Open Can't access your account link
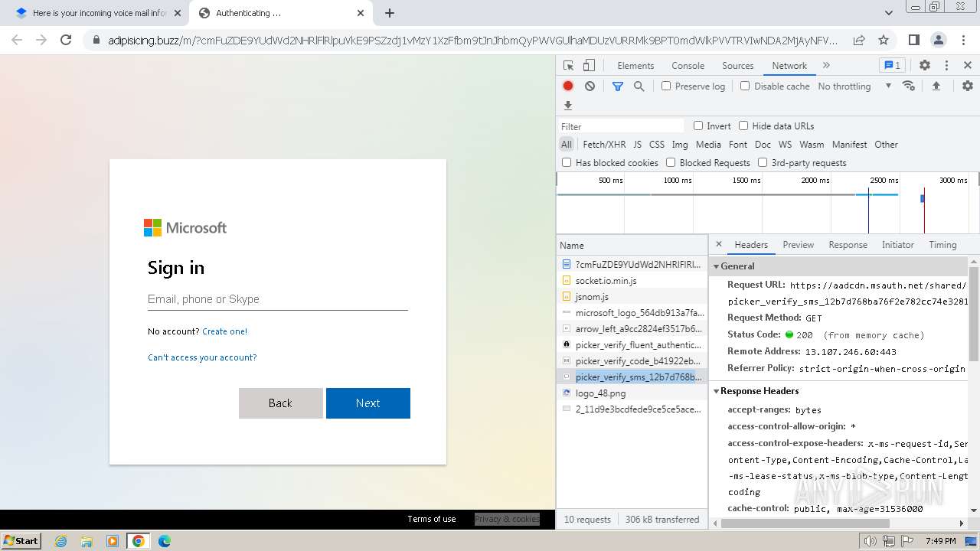The width and height of the screenshot is (980, 551). [x=202, y=357]
